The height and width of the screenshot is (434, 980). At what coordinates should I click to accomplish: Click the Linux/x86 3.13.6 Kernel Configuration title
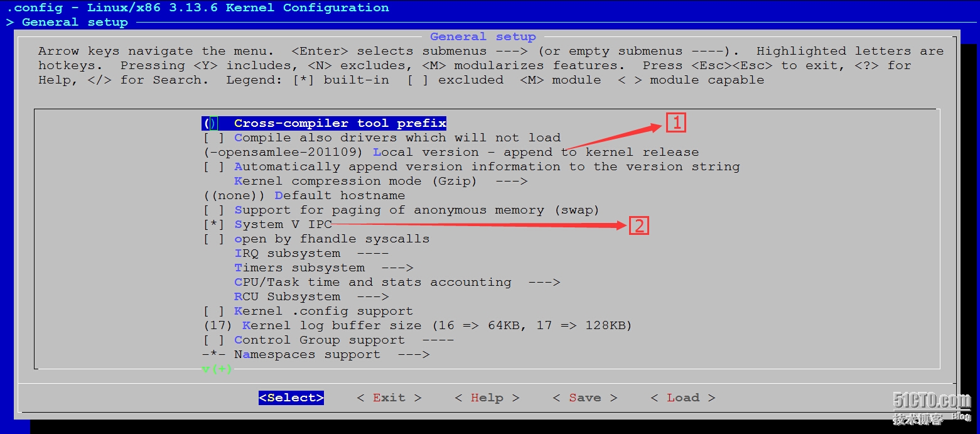(x=238, y=8)
